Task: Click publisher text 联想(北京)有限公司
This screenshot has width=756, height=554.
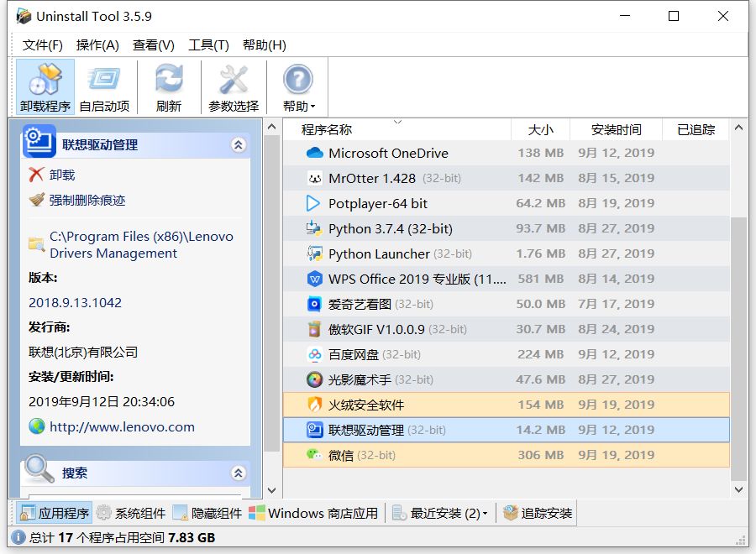Action: (x=83, y=353)
